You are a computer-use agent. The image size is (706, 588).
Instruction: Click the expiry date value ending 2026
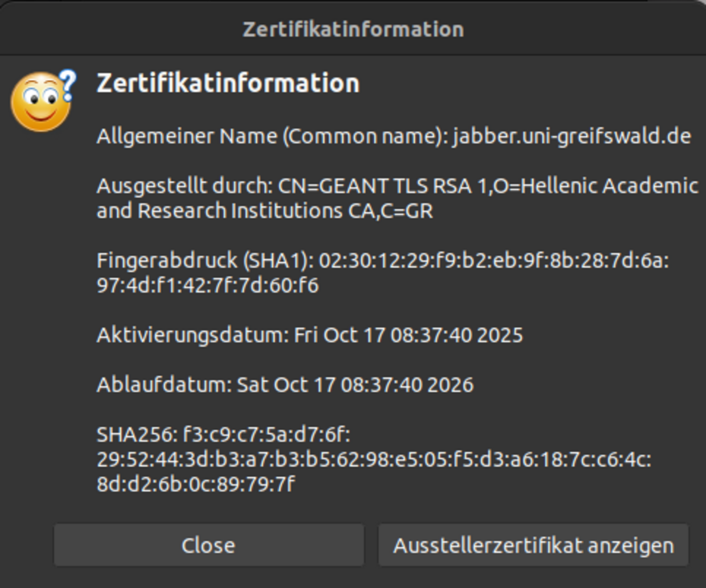355,385
